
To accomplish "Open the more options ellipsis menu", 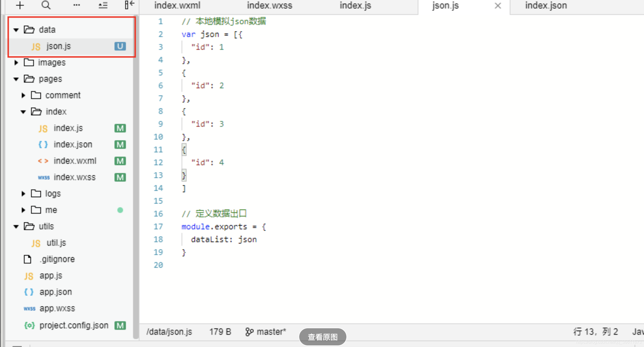I will [76, 5].
